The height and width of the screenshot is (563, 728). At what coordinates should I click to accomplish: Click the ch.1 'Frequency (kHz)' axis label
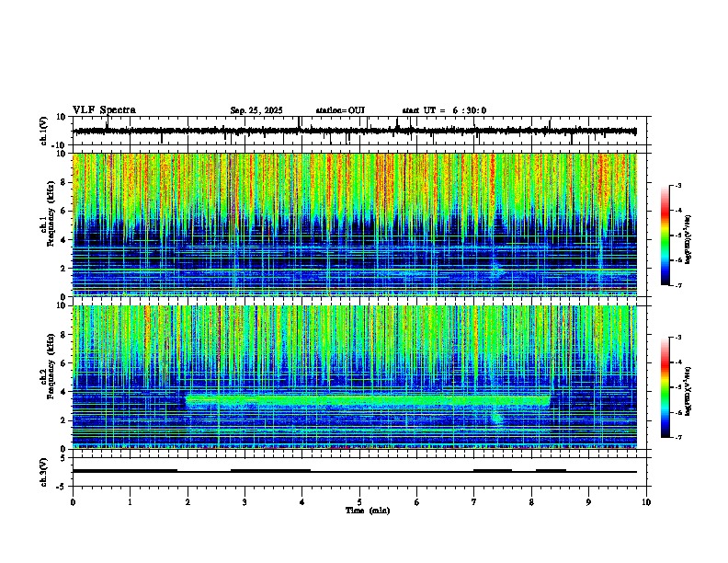51,214
